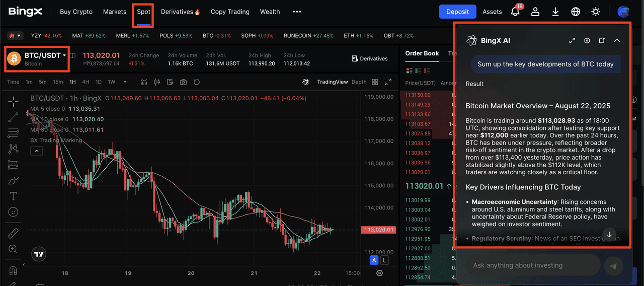
Task: Collapse the indicator legend chevron
Action: click(36, 151)
